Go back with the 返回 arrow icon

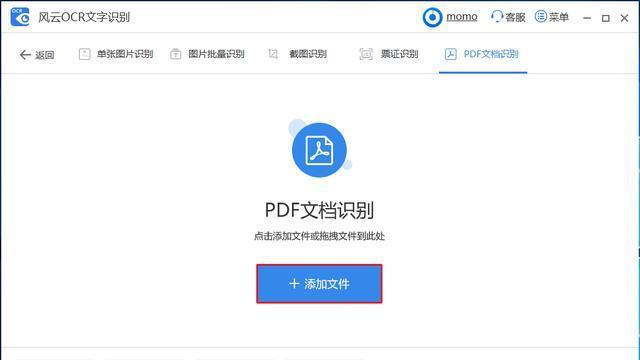(x=25, y=55)
